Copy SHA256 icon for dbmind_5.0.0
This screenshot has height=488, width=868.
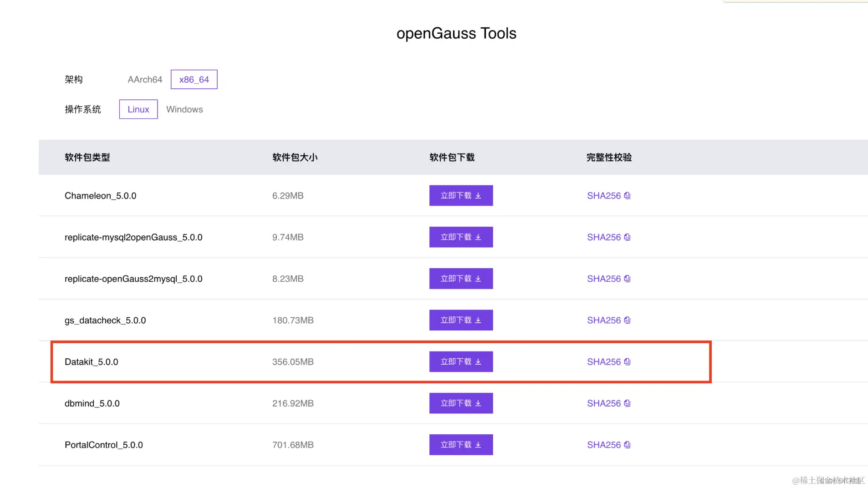pos(627,403)
